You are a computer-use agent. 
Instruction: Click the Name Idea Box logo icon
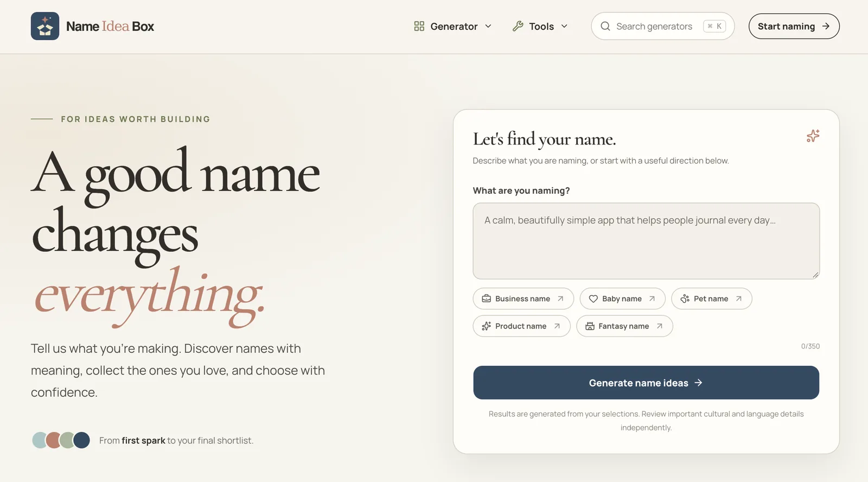[45, 26]
